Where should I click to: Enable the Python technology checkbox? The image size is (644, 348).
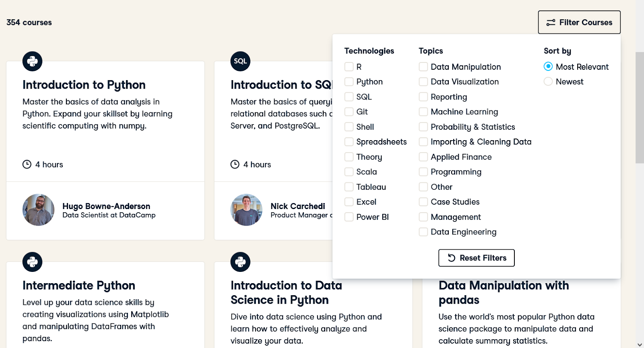[x=349, y=82]
